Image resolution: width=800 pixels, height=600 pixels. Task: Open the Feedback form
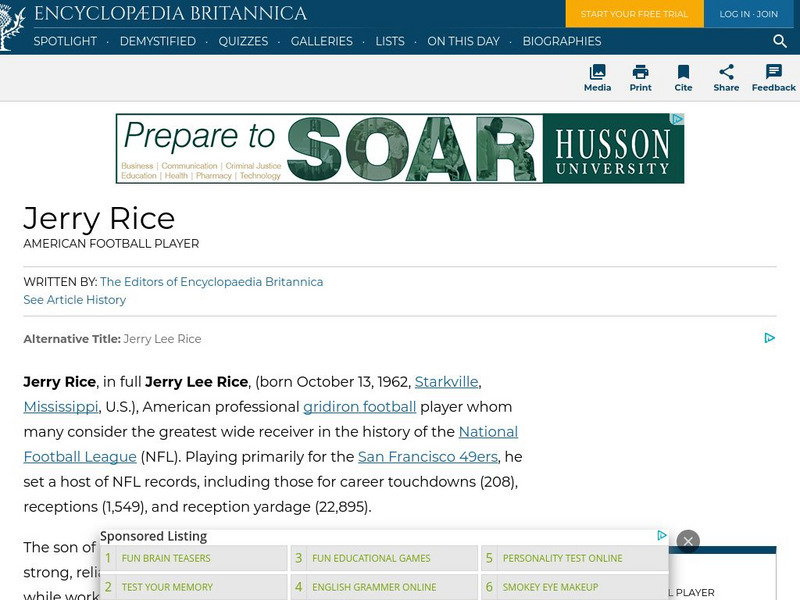pos(772,78)
